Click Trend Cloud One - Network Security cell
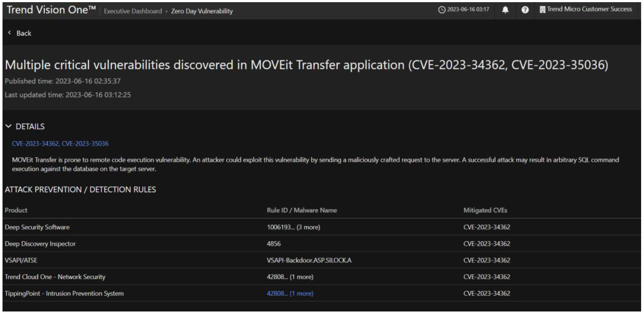Screen dimensions: 644x314 tap(55, 277)
